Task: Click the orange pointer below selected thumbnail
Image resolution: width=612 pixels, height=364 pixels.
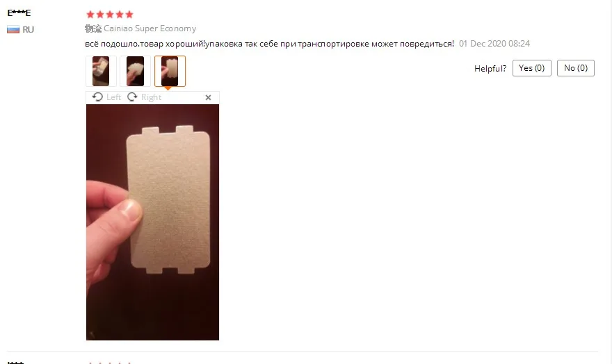Action: click(168, 88)
